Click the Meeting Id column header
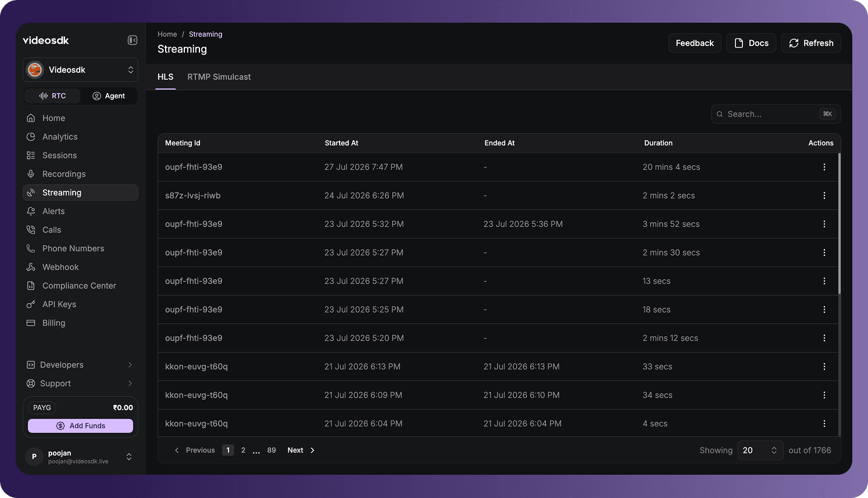The width and height of the screenshot is (868, 498). 183,143
